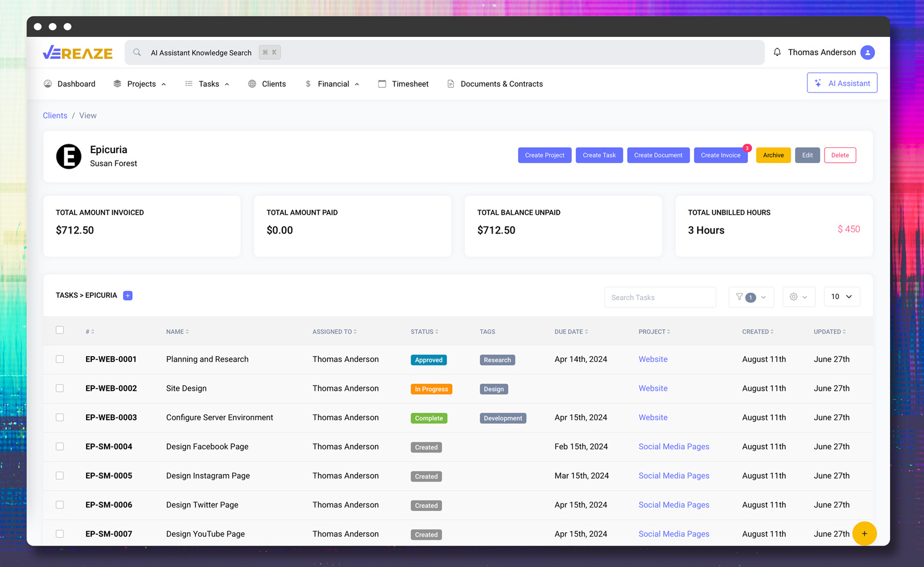
Task: Open the task filter dropdown
Action: 751,297
